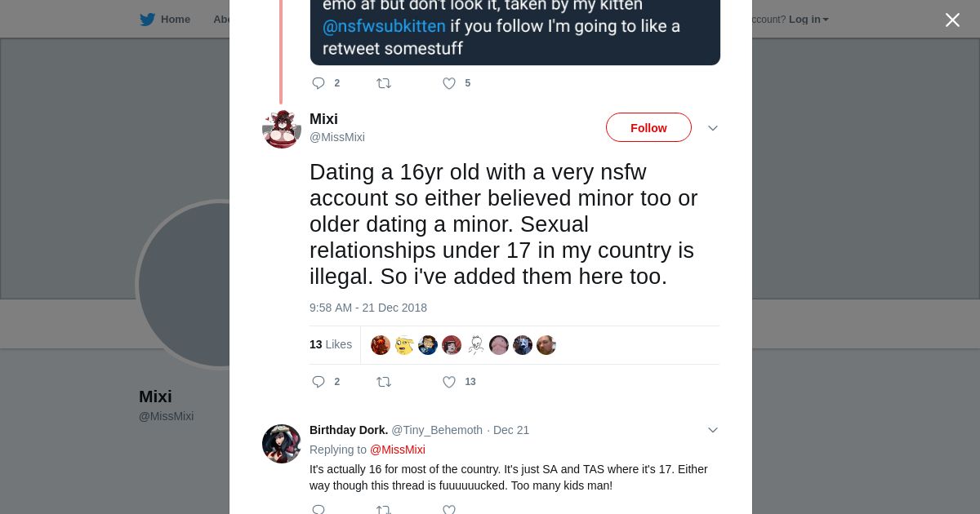Open the @MissMixi reply-to link

coord(398,450)
